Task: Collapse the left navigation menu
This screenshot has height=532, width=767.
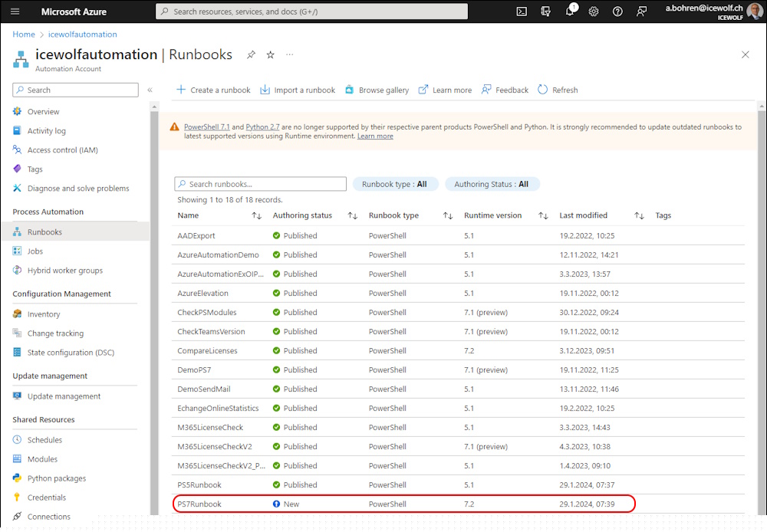Action: pyautogui.click(x=150, y=90)
